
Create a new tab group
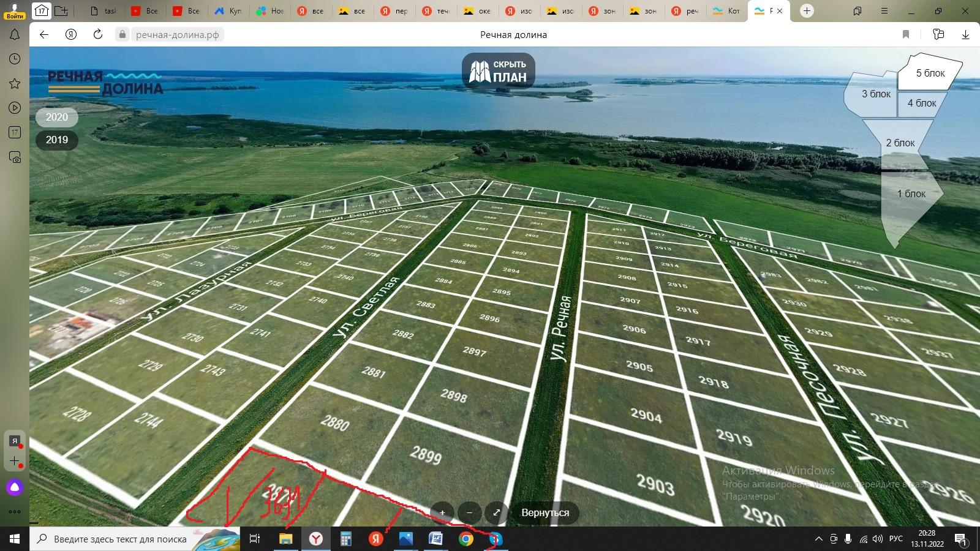pos(61,10)
